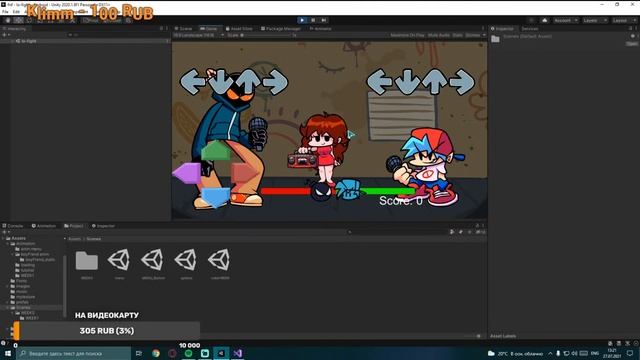
Task: Select the Move tool in the Unity toolbar
Action: point(18,20)
